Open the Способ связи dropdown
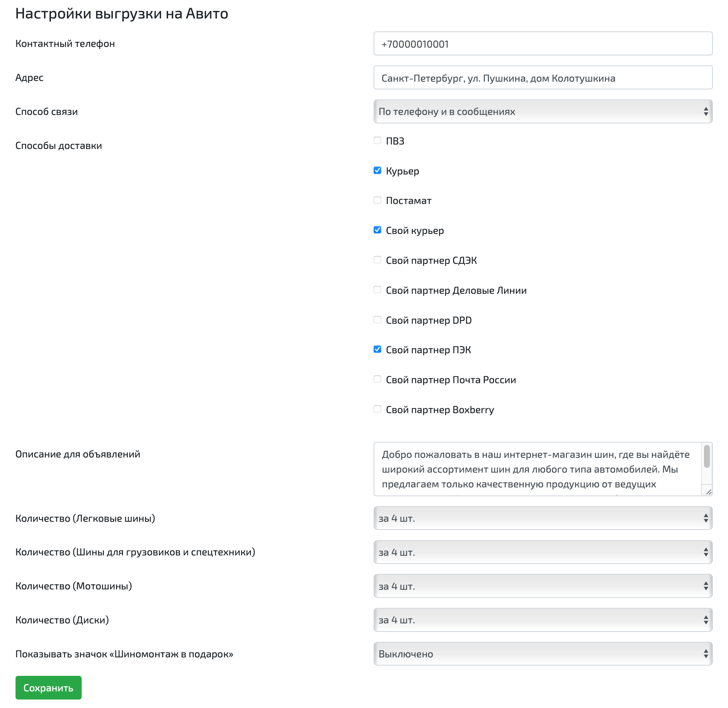This screenshot has height=708, width=728. point(542,112)
